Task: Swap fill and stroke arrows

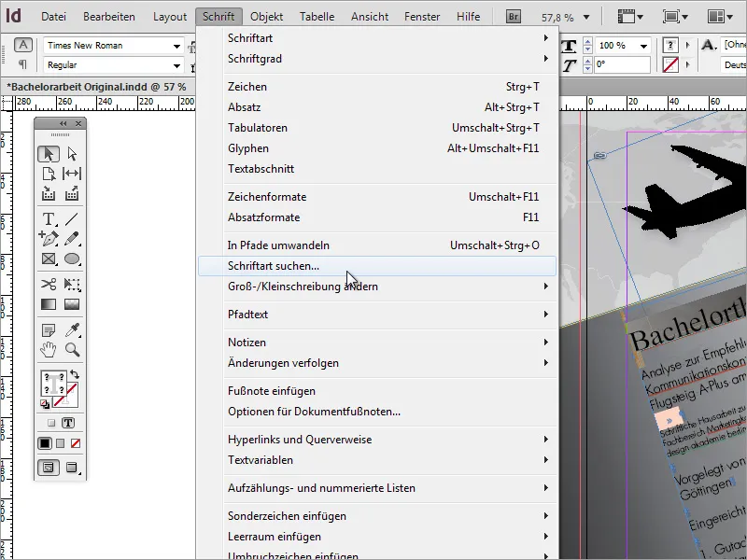Action: point(75,374)
